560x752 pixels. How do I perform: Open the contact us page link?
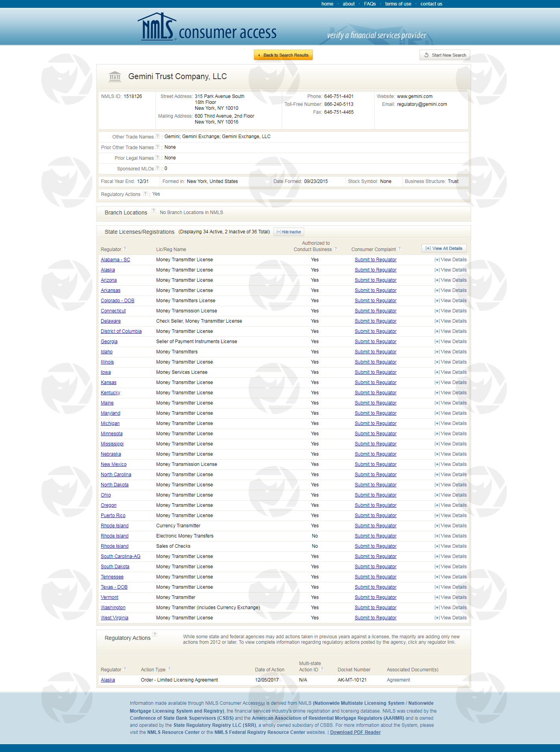pos(431,4)
